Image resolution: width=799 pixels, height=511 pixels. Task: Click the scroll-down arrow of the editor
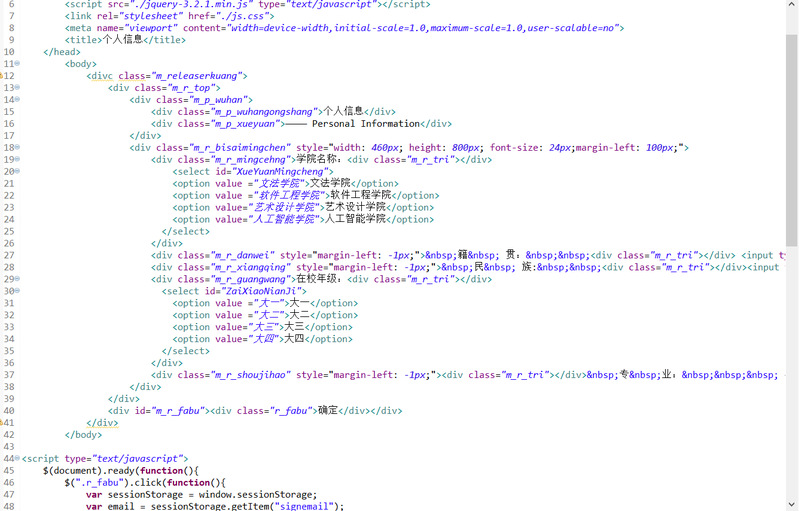(791, 504)
